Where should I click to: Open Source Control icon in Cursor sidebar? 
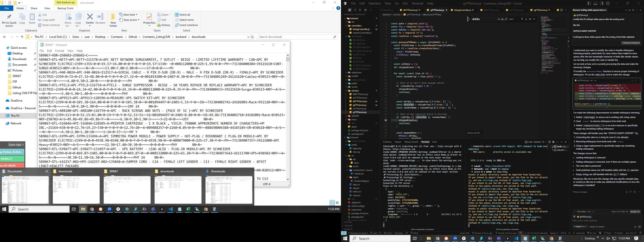point(360,10)
